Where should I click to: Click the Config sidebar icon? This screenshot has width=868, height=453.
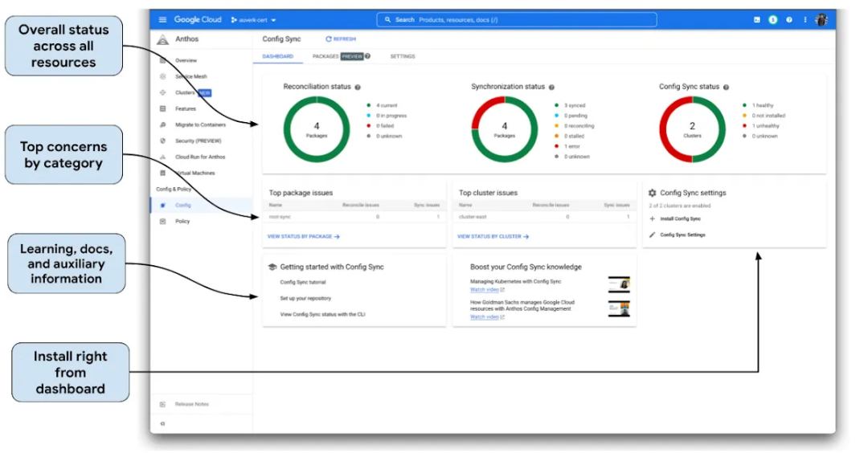[162, 205]
